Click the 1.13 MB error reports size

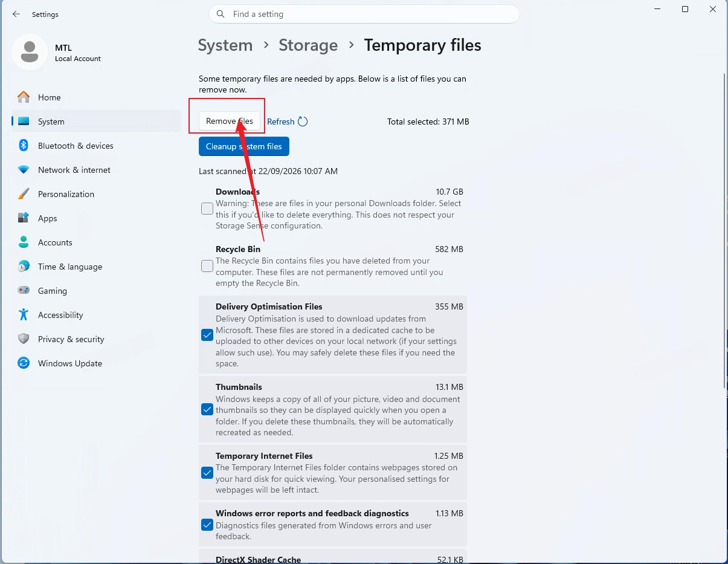[x=449, y=513]
